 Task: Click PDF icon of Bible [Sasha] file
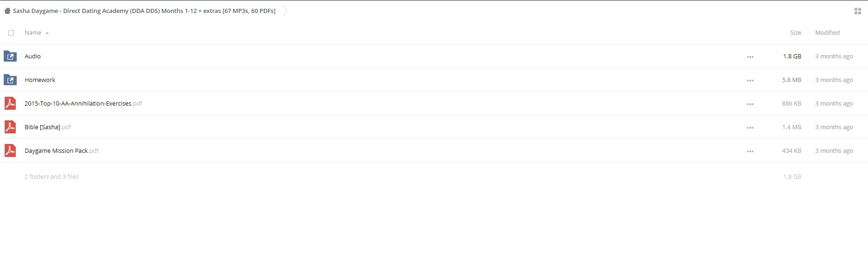10,127
